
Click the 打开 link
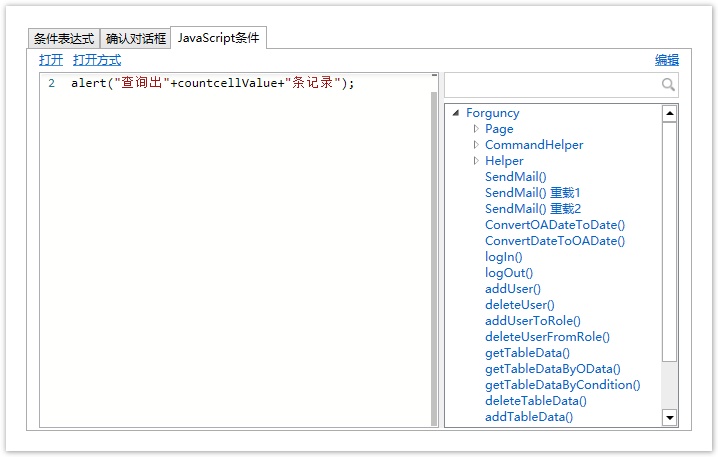51,60
